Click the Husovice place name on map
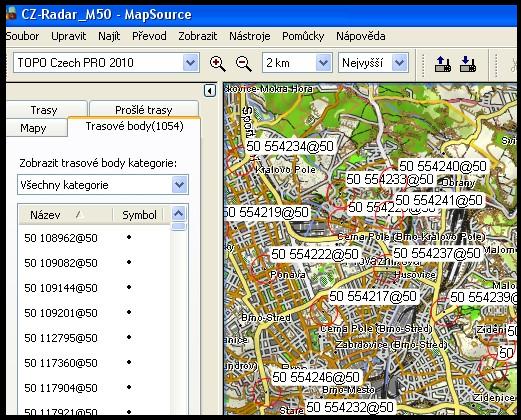The image size is (521, 420). pyautogui.click(x=415, y=275)
